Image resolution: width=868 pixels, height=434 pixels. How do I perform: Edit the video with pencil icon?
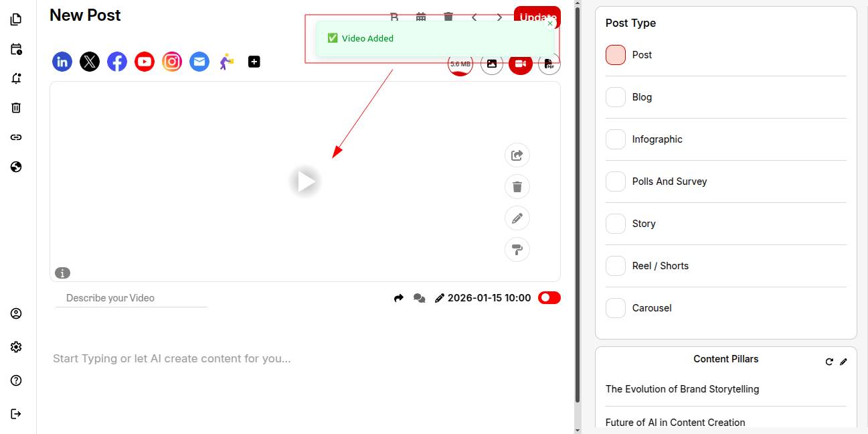517,218
